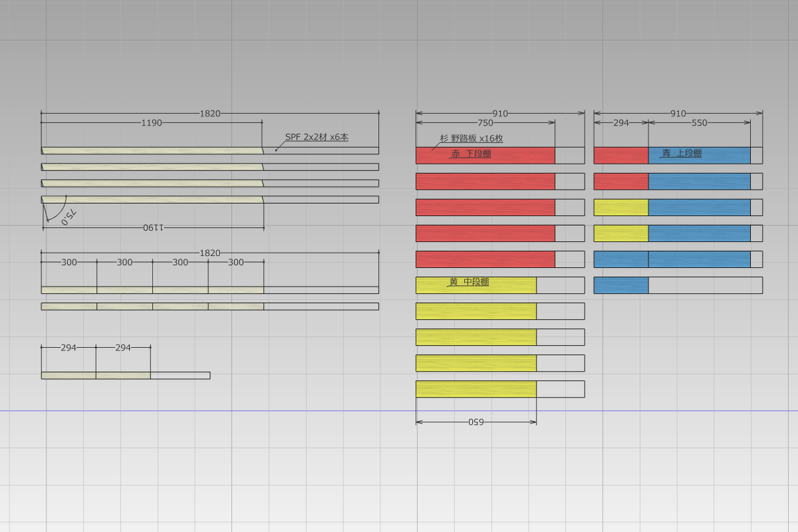Click the top 1820 dimension text

tap(210, 114)
